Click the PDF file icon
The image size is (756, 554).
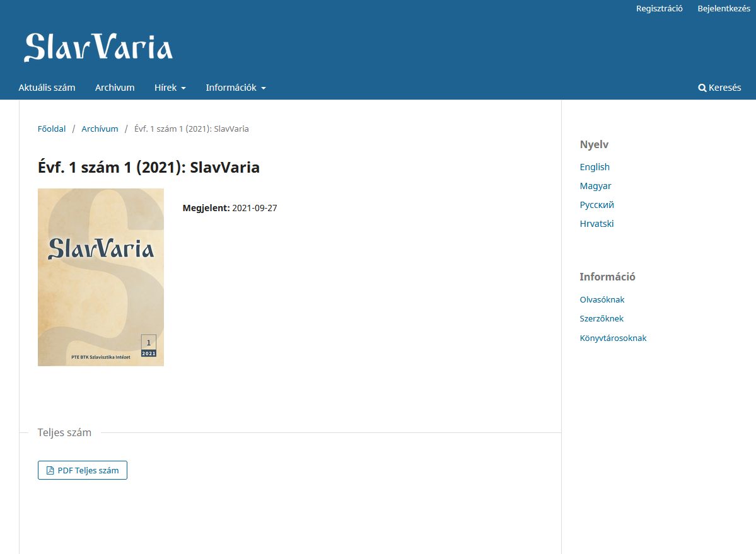pyautogui.click(x=50, y=470)
